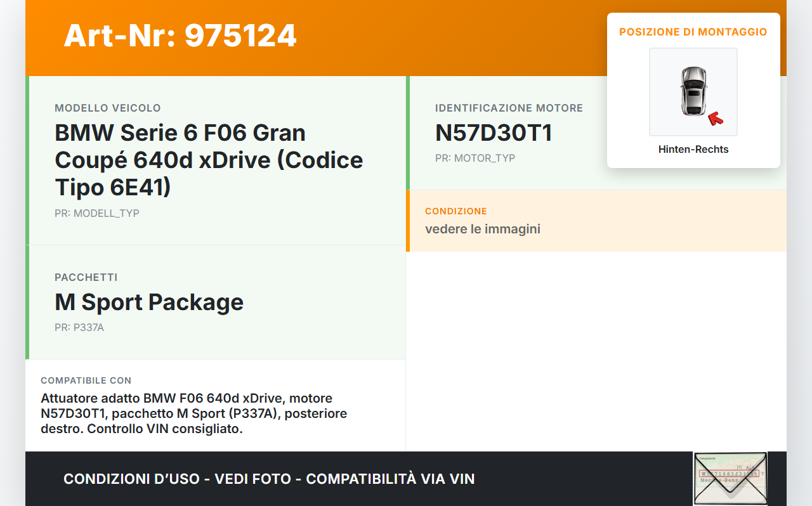Select the M Sport Package value
Image resolution: width=812 pixels, height=506 pixels.
[x=149, y=302]
